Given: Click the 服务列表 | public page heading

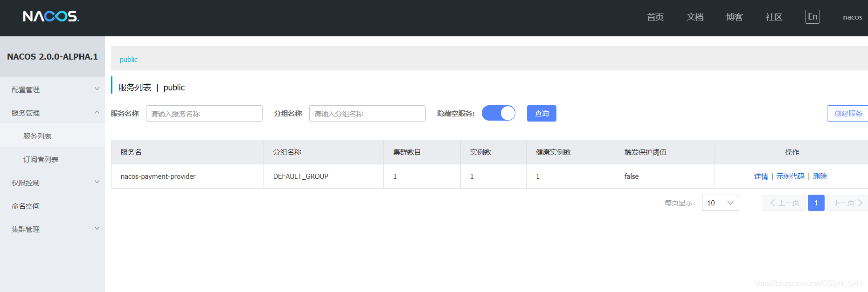Looking at the screenshot, I should click(x=152, y=88).
